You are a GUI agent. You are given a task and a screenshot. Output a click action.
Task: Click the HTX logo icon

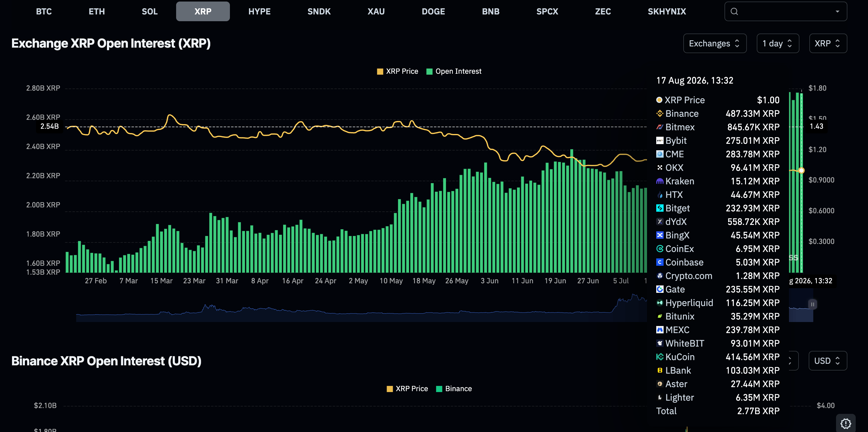click(660, 194)
